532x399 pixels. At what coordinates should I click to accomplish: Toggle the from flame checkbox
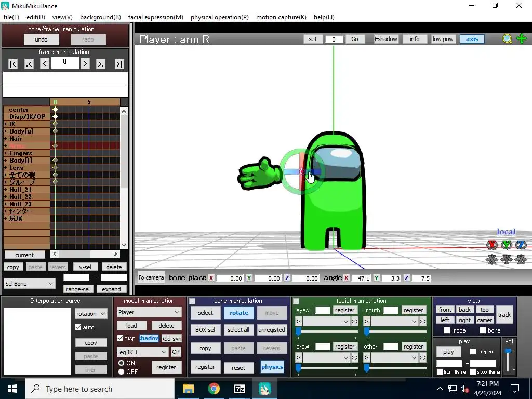[440, 372]
